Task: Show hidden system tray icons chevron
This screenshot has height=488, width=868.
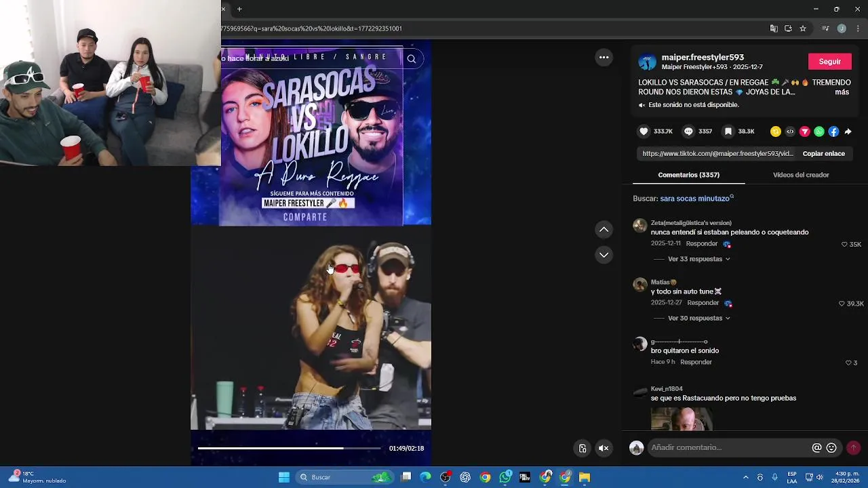Action: (745, 477)
